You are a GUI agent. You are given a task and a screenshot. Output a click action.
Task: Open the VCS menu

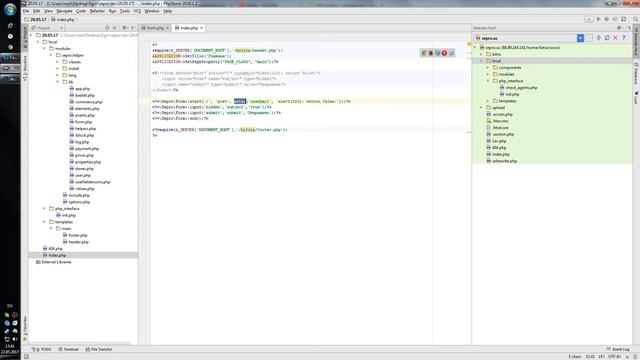tap(137, 11)
